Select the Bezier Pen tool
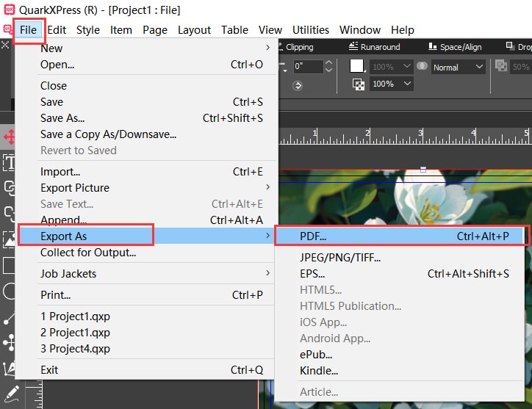This screenshot has width=532, height=409. point(9,369)
